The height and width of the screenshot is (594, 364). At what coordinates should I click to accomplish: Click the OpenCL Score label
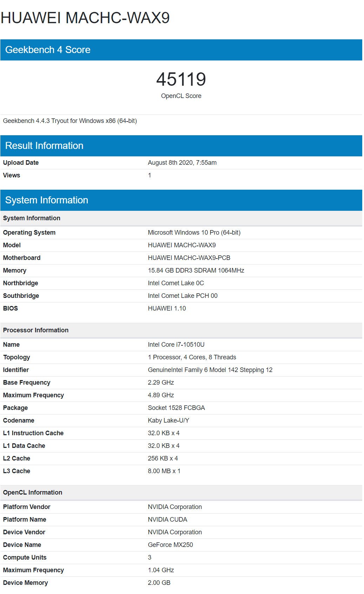[181, 96]
